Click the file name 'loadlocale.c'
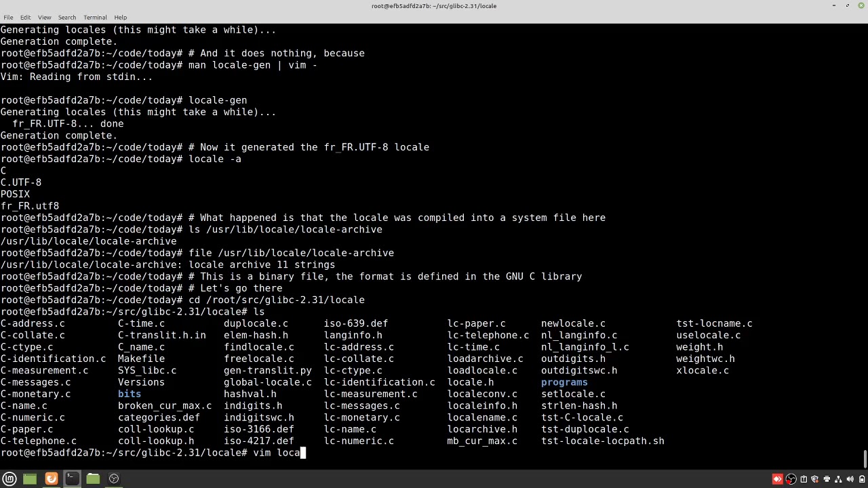Screen dimensions: 868x488 coord(482,370)
